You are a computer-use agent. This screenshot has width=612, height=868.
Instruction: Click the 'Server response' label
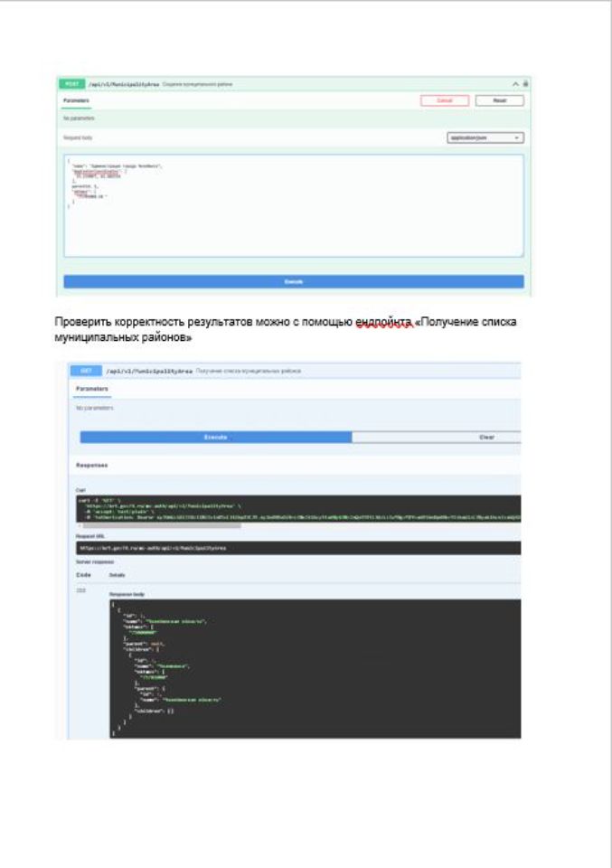95,561
